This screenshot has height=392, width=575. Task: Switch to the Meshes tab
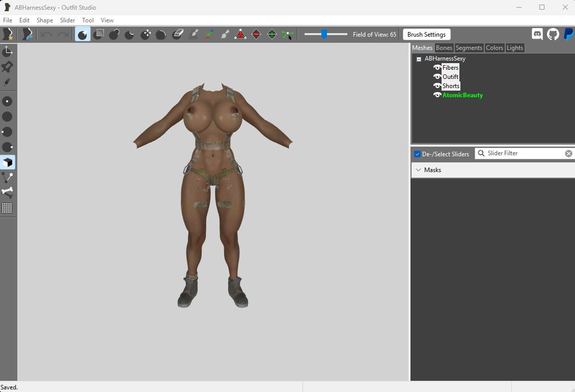[x=422, y=48]
